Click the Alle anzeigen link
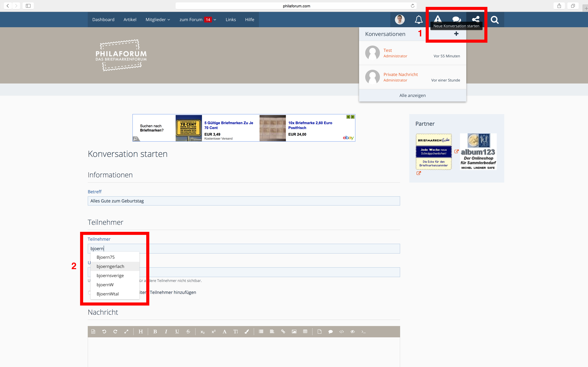588x367 pixels. [x=412, y=95]
